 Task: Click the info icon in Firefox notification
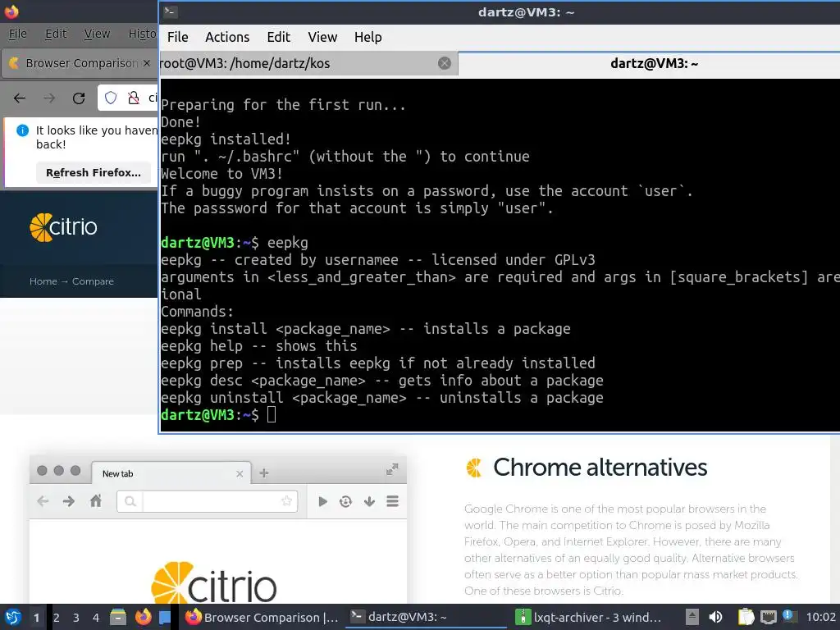click(x=22, y=130)
